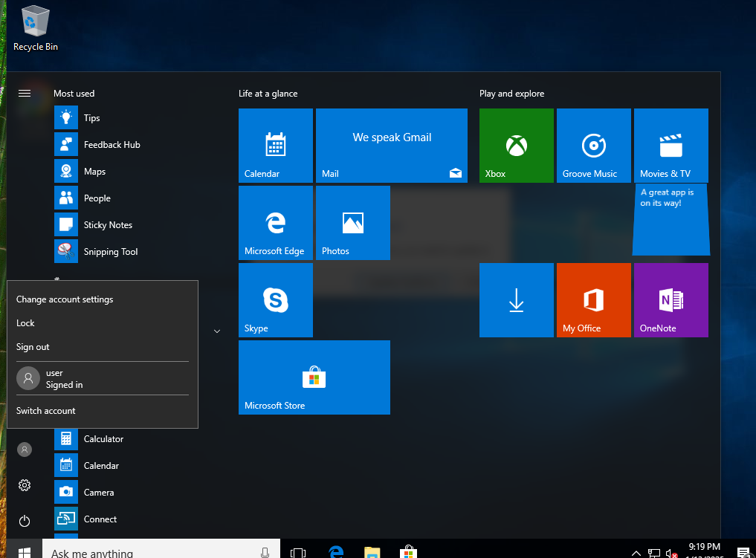Show hidden system tray icons
756x558 pixels.
tap(636, 554)
